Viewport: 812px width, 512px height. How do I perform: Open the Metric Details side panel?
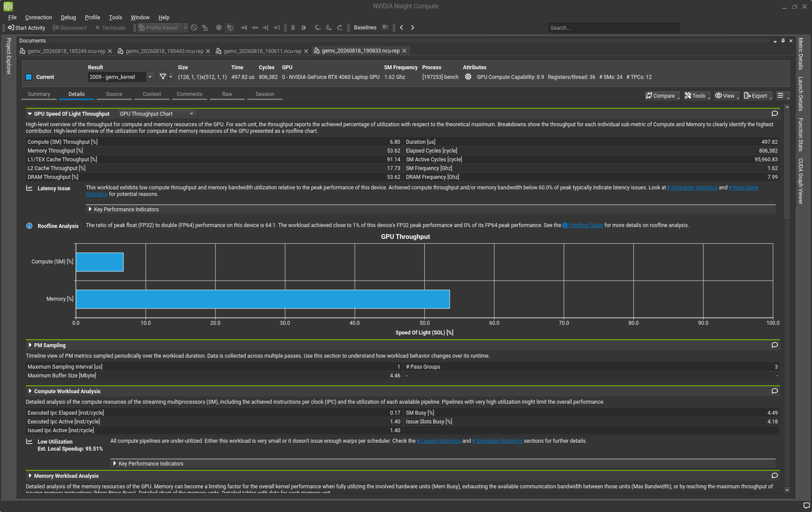[x=800, y=53]
